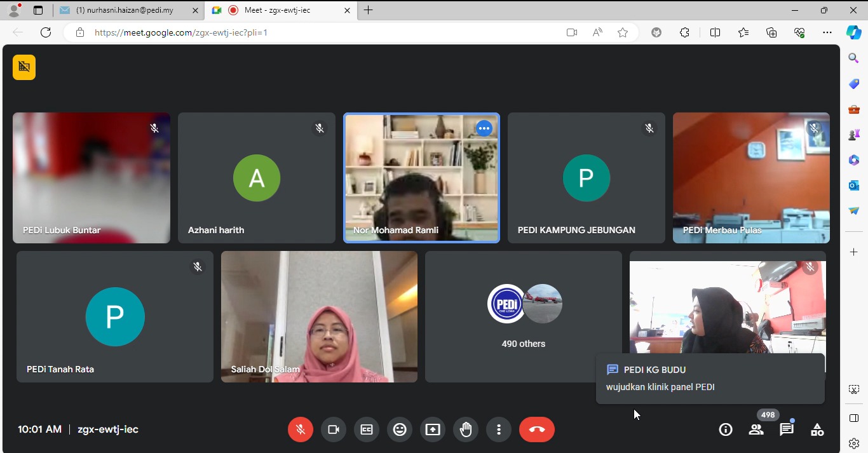Open the 490 others tile
Image resolution: width=868 pixels, height=453 pixels.
524,316
